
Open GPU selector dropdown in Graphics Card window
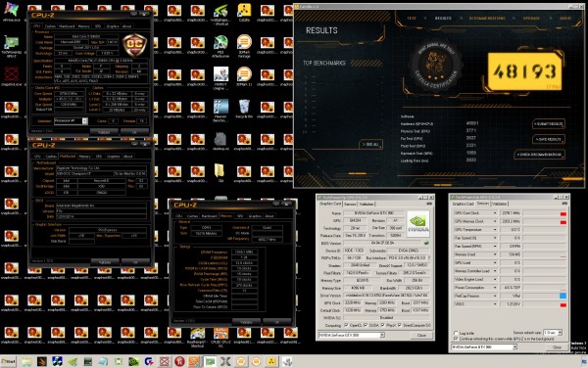(x=382, y=335)
